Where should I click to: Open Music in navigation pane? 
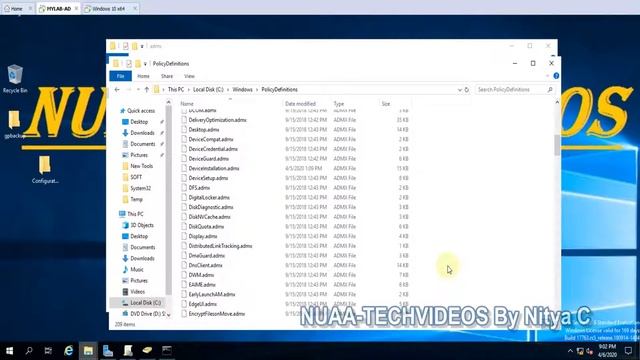(137, 270)
